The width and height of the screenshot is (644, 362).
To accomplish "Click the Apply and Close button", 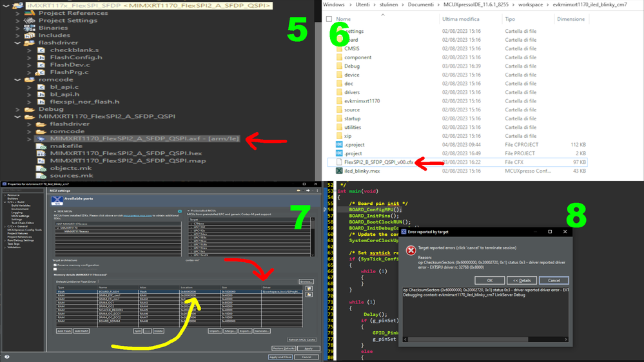I will [280, 357].
